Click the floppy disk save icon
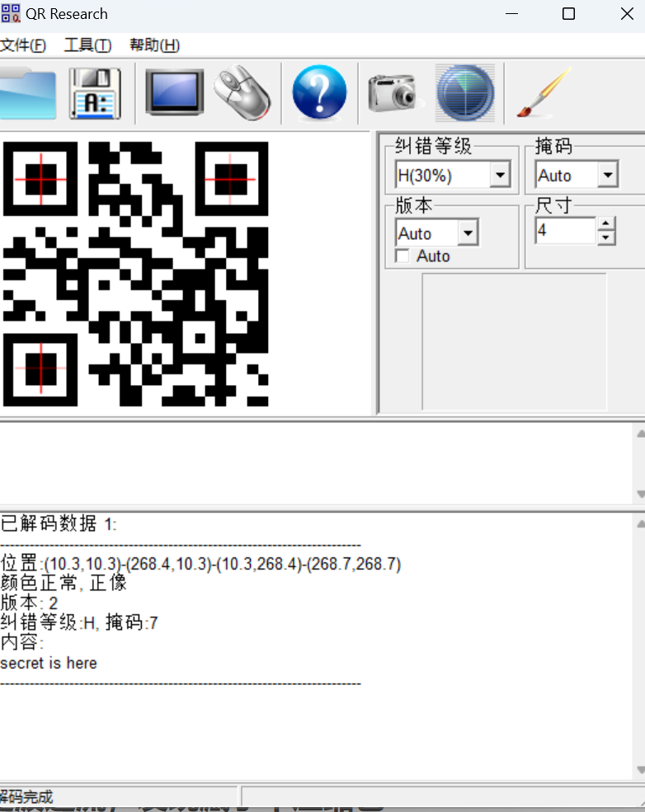 coord(95,93)
